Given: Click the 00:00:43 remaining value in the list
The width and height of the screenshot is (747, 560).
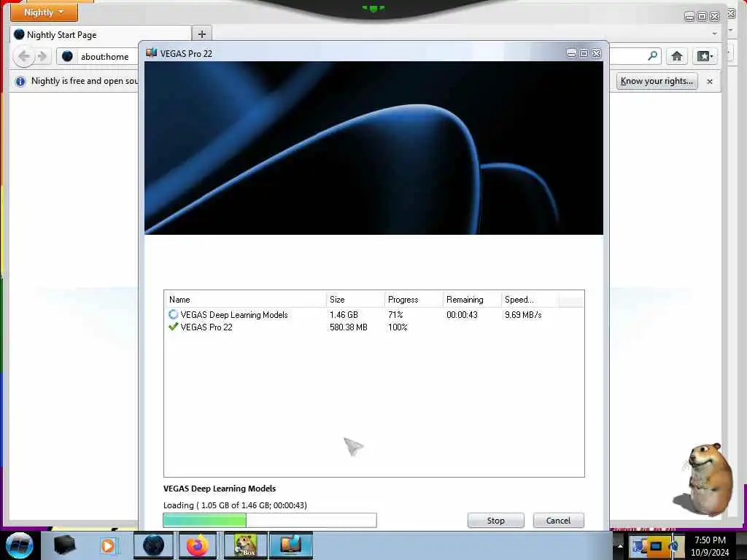Looking at the screenshot, I should 462,315.
